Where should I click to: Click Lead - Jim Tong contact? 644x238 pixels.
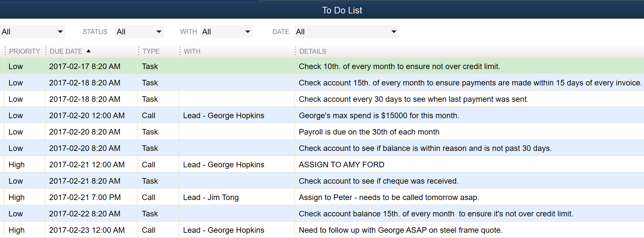tap(211, 197)
